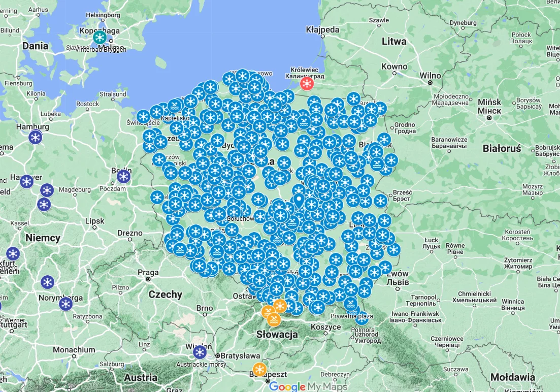Screen dimensions: 560x392
Task: Click the Białoruś country label
Action: [502, 148]
